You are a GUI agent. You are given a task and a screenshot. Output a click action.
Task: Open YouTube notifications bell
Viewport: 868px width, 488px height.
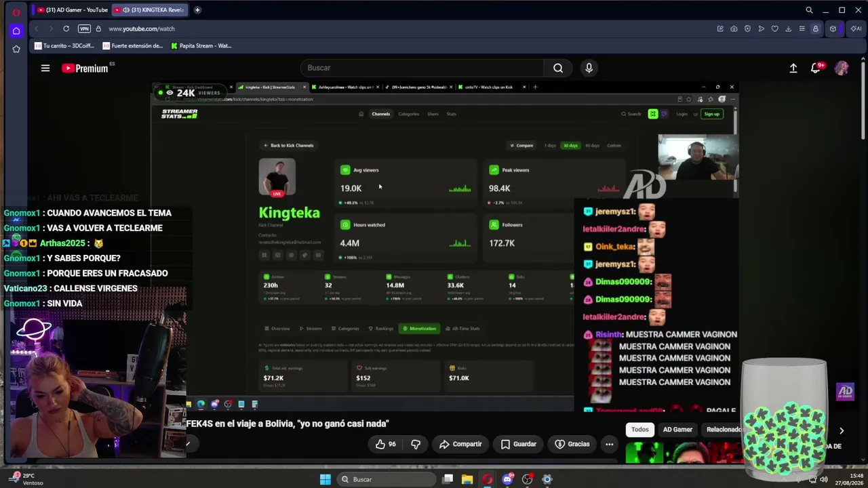pos(816,68)
